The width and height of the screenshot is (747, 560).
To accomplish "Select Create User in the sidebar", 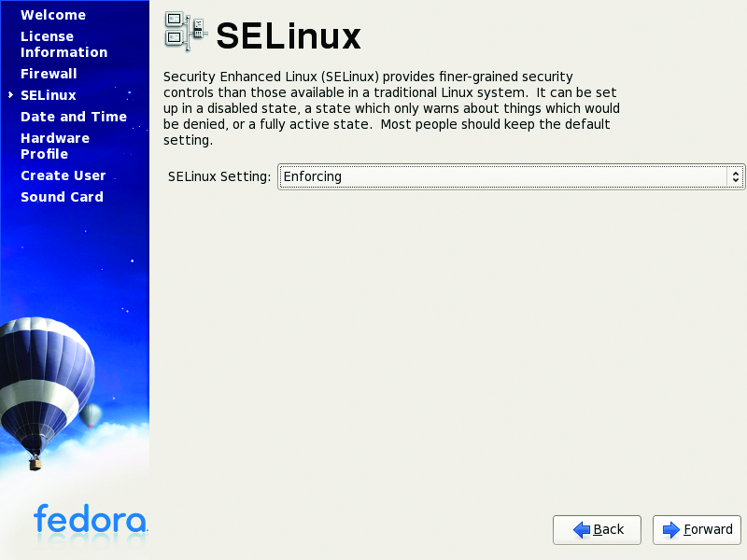I will [x=63, y=175].
